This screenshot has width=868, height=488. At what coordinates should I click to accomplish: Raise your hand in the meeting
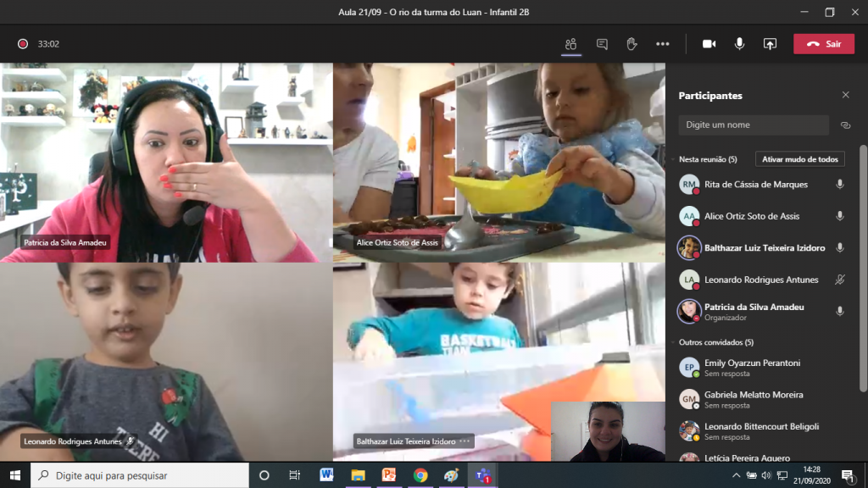click(632, 44)
